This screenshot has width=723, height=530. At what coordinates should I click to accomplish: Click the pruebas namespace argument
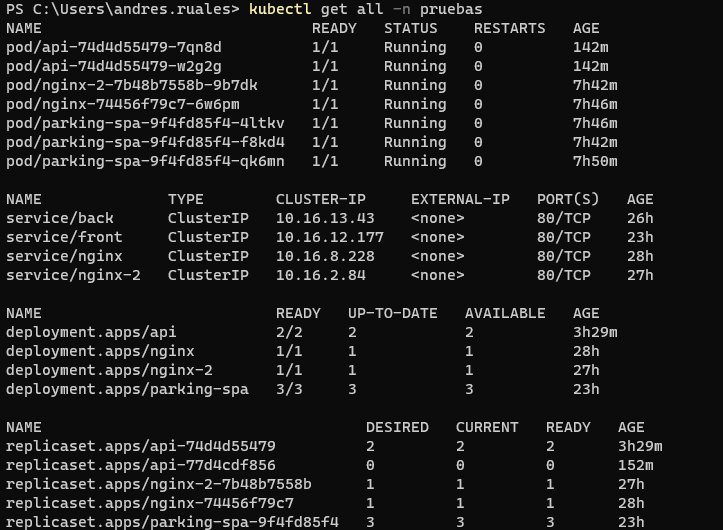pyautogui.click(x=451, y=9)
